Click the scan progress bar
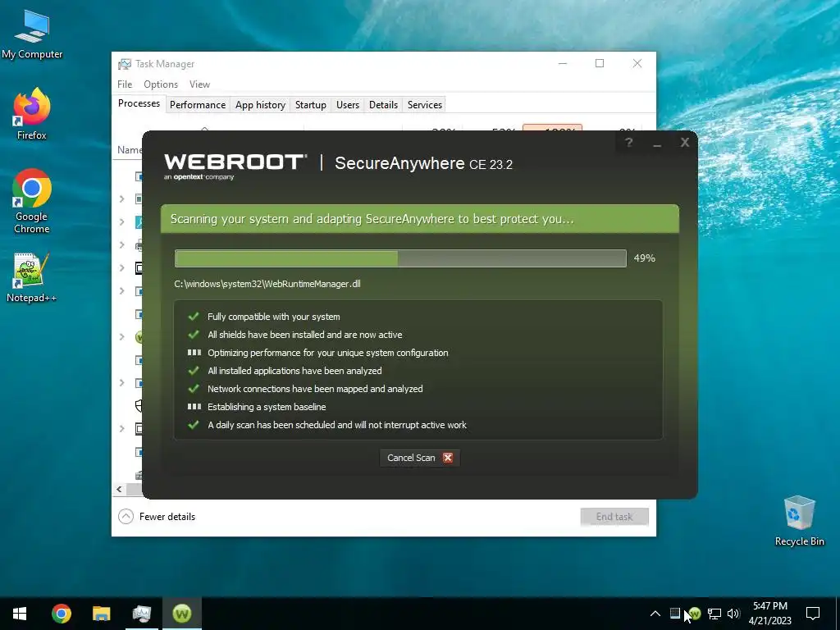The width and height of the screenshot is (840, 630). click(x=400, y=258)
